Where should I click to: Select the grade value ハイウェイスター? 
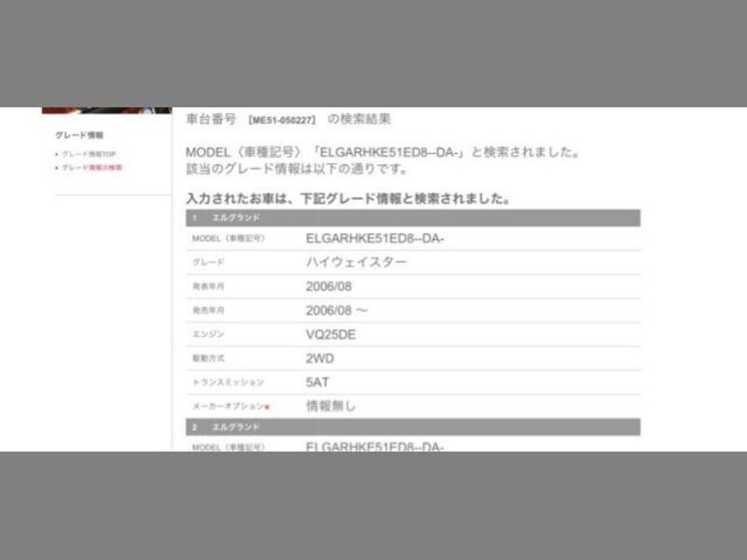[357, 262]
